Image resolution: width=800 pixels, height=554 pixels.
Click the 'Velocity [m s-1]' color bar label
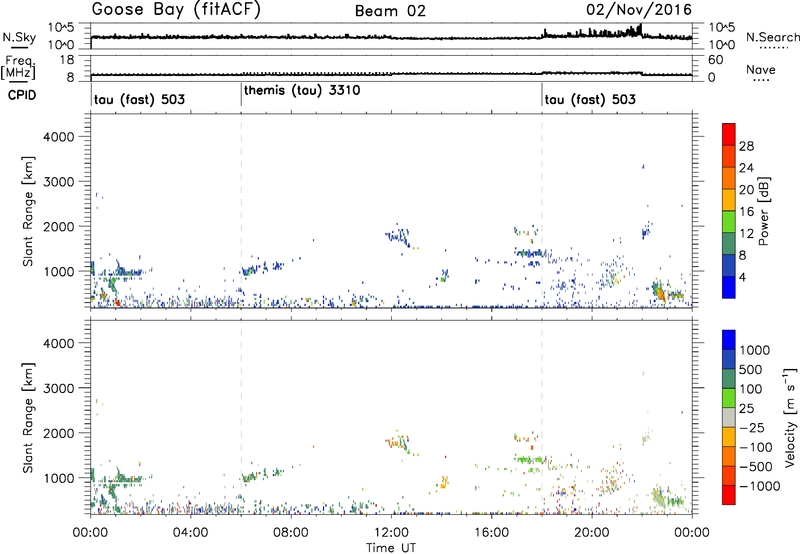pyautogui.click(x=790, y=417)
